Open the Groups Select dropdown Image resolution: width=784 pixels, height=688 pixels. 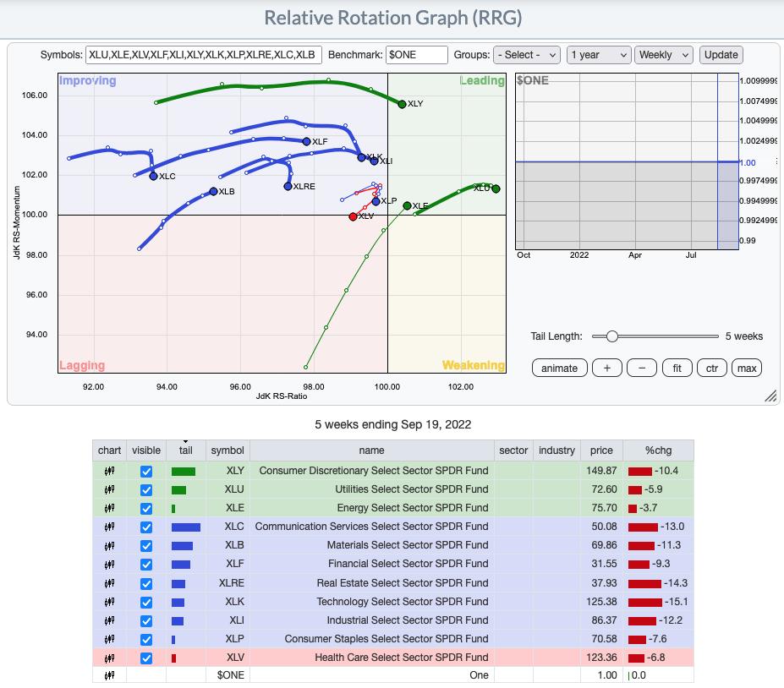pos(527,55)
